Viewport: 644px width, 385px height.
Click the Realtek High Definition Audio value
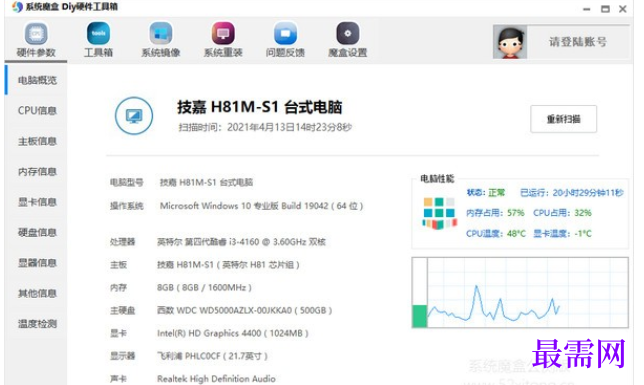[x=216, y=378]
